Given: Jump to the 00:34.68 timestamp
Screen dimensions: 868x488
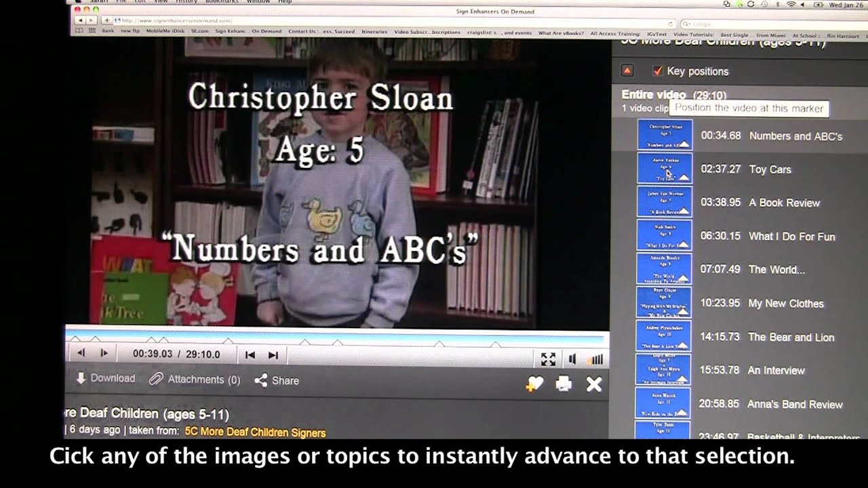Looking at the screenshot, I should 721,136.
